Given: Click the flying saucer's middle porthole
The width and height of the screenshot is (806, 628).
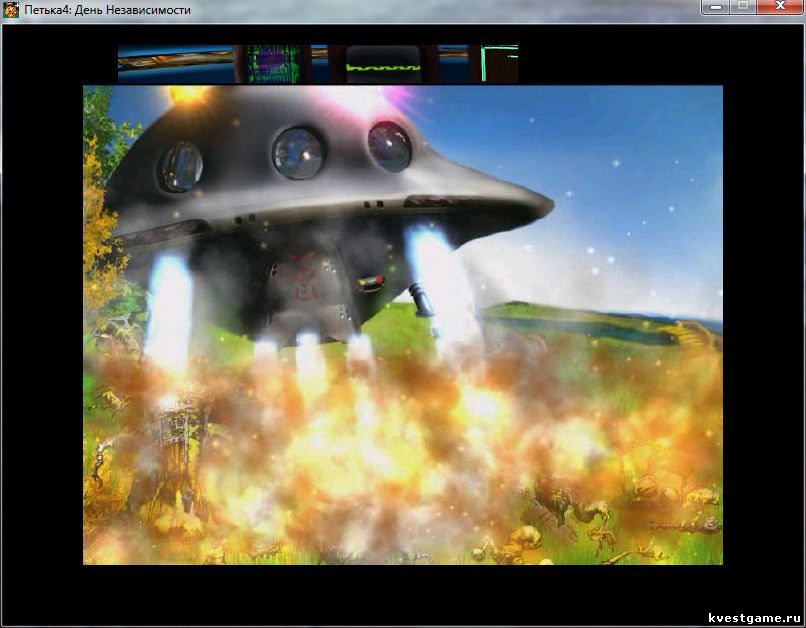Looking at the screenshot, I should click(298, 153).
